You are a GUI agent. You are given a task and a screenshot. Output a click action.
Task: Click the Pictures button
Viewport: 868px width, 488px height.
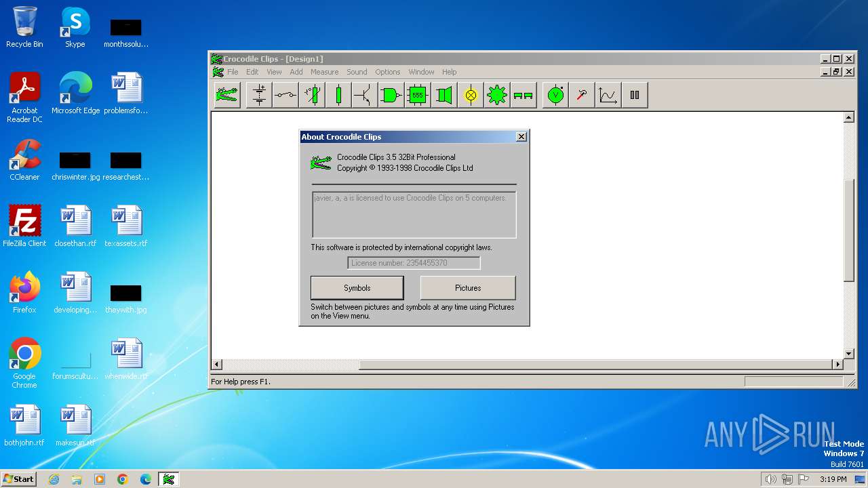coord(468,288)
